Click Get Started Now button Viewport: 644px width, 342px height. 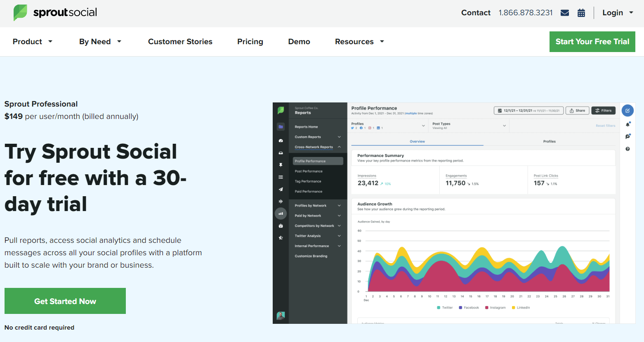click(x=65, y=301)
